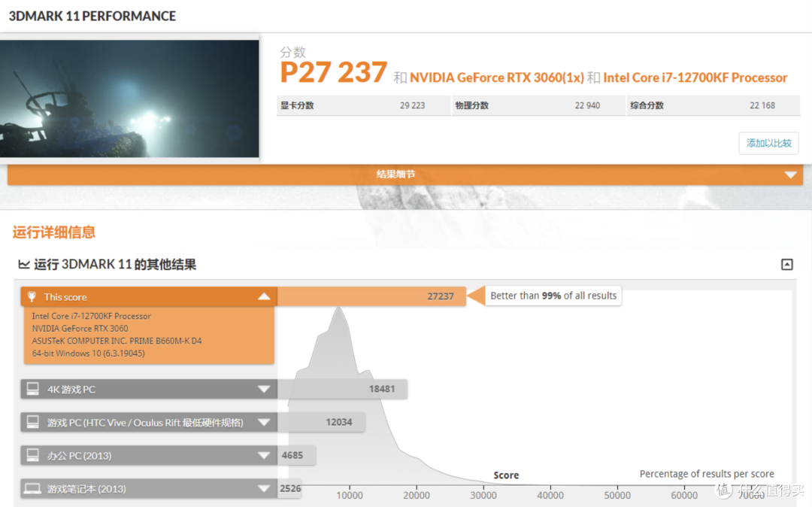The width and height of the screenshot is (812, 507).
Task: Click the 综合分数 value 22 168
Action: coord(762,105)
